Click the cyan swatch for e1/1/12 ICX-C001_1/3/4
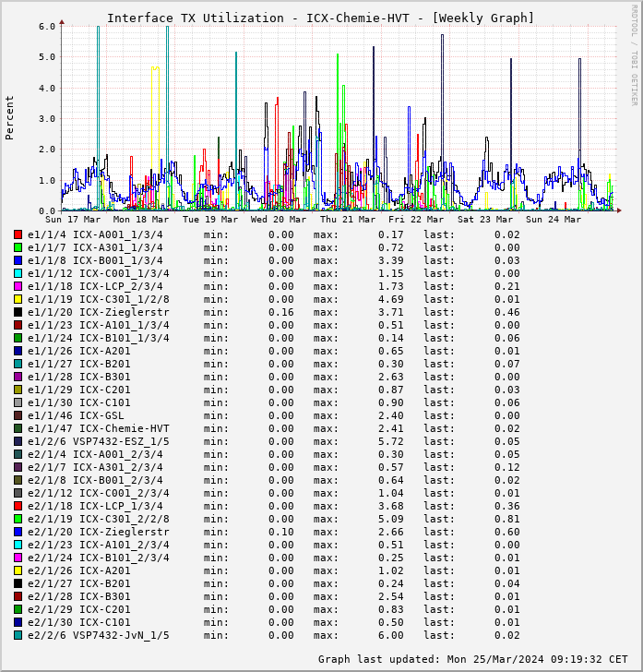 pyautogui.click(x=18, y=273)
